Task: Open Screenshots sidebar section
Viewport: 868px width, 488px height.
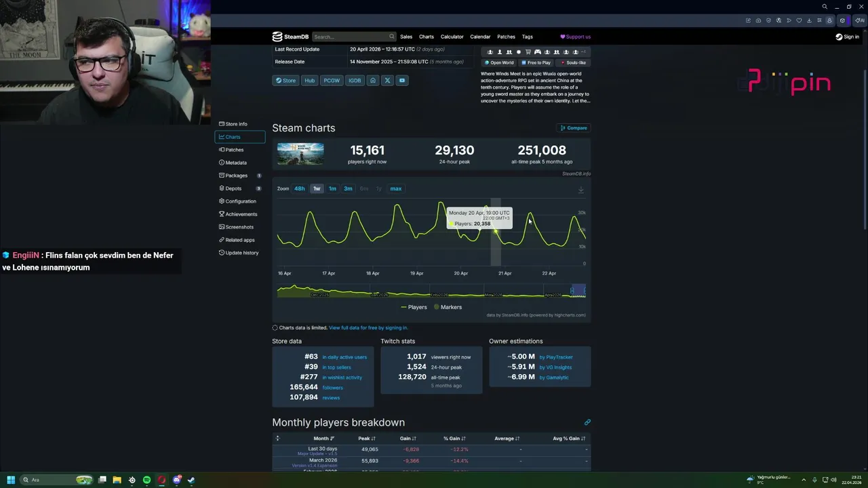Action: [236, 227]
